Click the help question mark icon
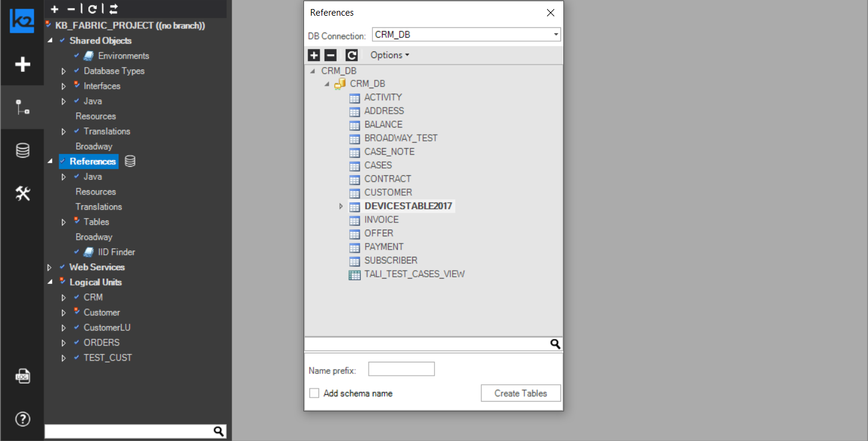This screenshot has height=441, width=868. (22, 419)
